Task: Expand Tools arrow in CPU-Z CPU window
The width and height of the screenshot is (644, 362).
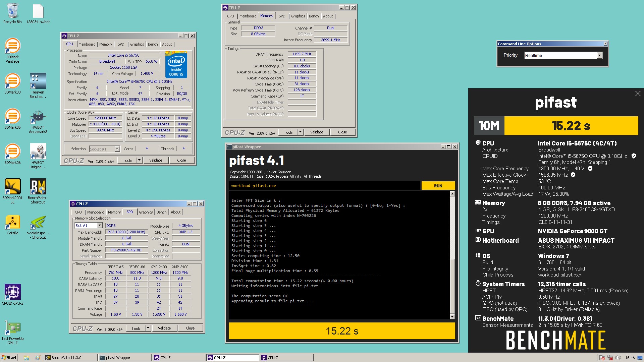Action: 139,160
